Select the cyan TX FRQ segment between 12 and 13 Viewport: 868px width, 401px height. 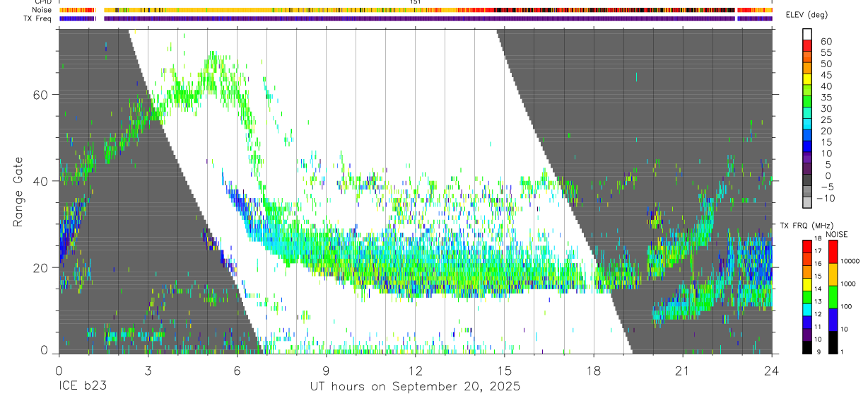coord(807,309)
